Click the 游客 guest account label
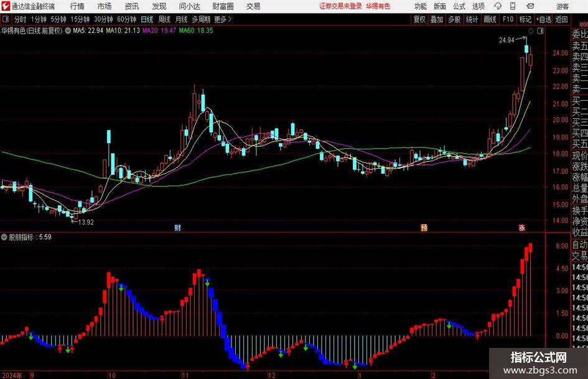588x379 pixels. point(562,6)
